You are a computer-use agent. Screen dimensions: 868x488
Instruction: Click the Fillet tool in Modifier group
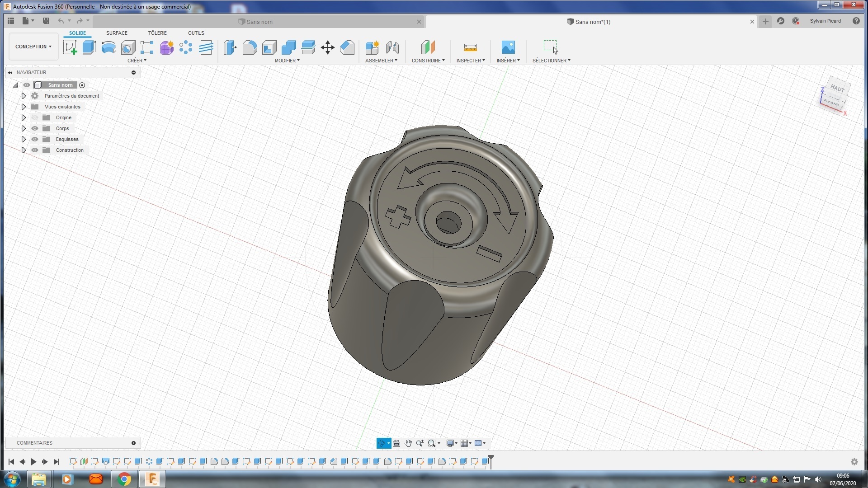[250, 47]
